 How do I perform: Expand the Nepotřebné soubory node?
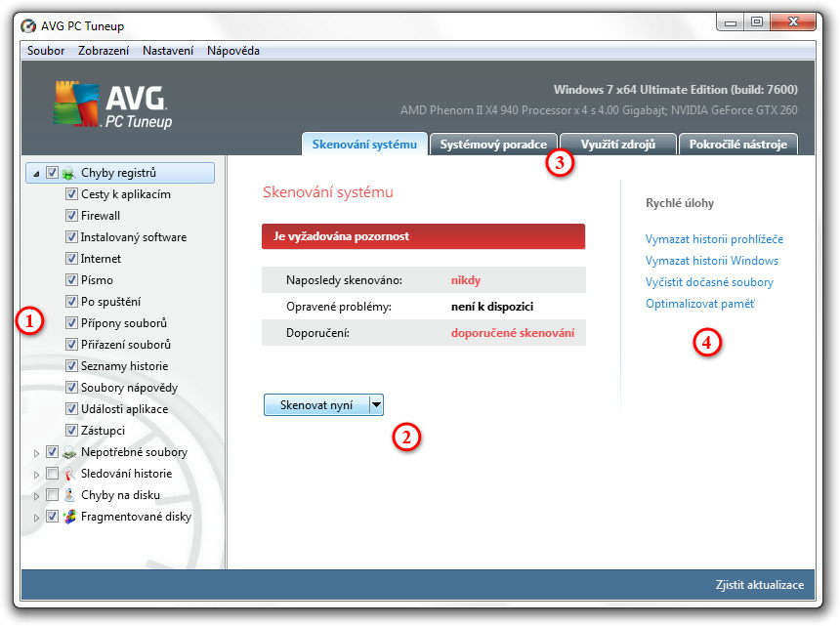click(36, 453)
